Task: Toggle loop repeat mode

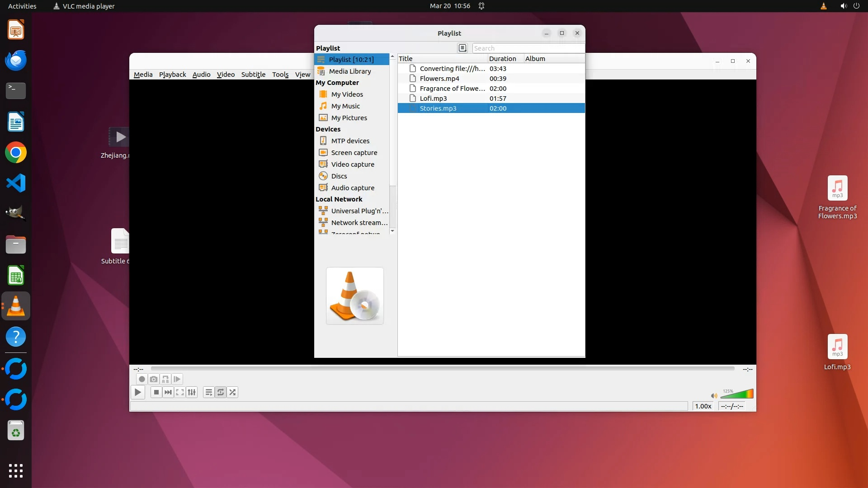Action: 221,392
